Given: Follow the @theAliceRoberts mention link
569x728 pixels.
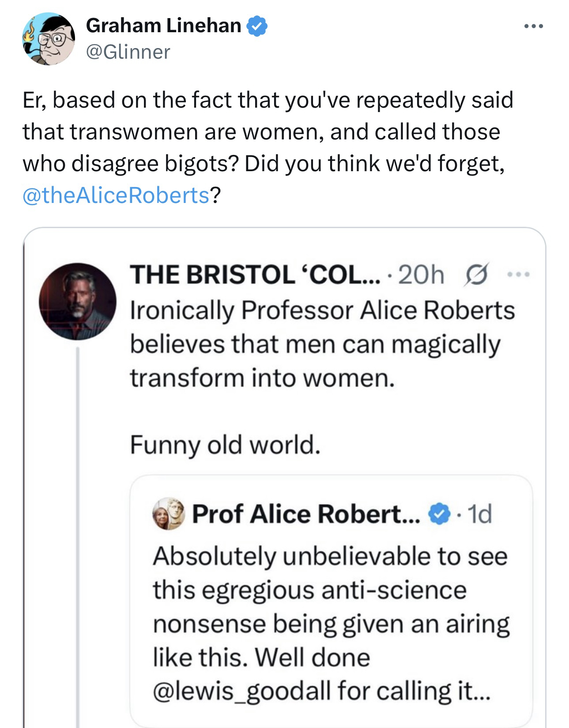Looking at the screenshot, I should 116,195.
